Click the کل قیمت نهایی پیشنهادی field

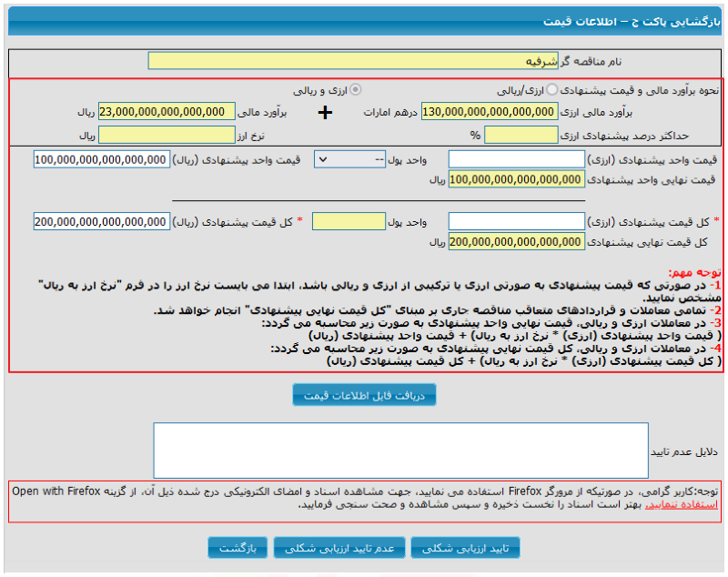point(516,242)
